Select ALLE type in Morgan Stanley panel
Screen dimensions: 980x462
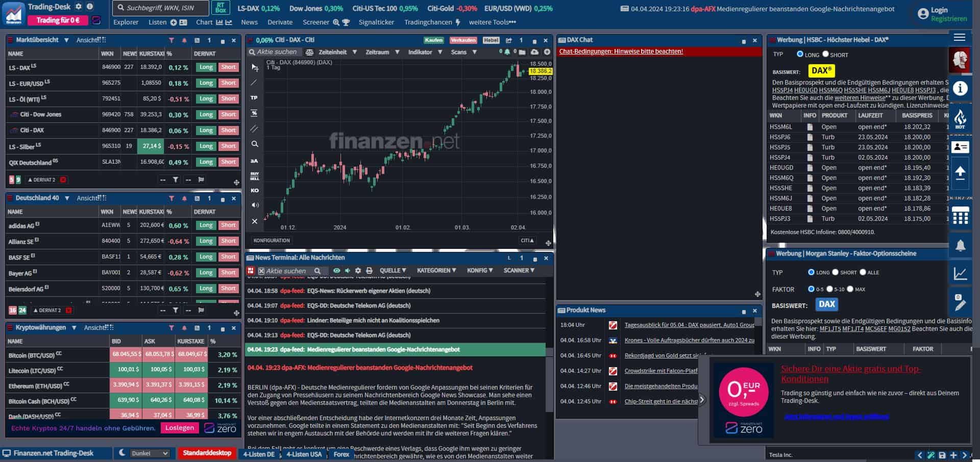point(863,272)
